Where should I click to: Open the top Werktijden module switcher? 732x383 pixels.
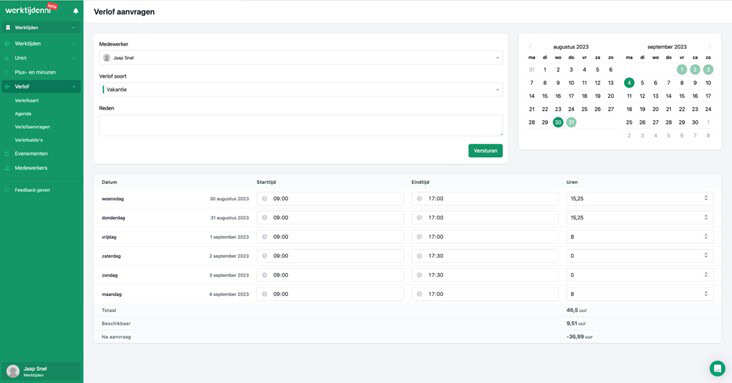[41, 28]
